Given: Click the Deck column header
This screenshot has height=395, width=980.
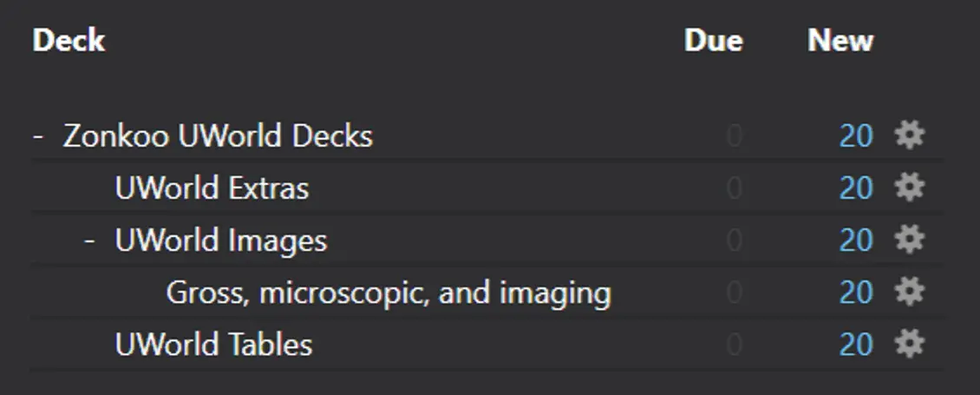Looking at the screenshot, I should click(x=69, y=41).
